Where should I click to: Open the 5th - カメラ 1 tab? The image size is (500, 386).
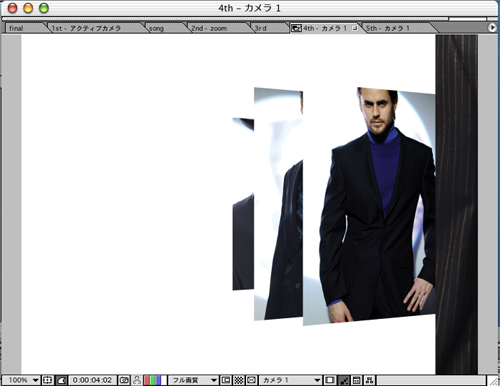pos(388,28)
